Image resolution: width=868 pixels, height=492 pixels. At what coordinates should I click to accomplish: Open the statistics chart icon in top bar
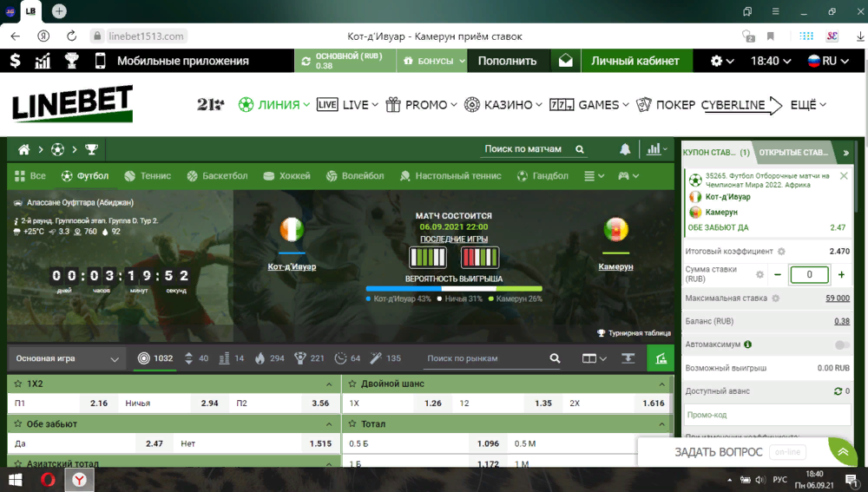[43, 61]
